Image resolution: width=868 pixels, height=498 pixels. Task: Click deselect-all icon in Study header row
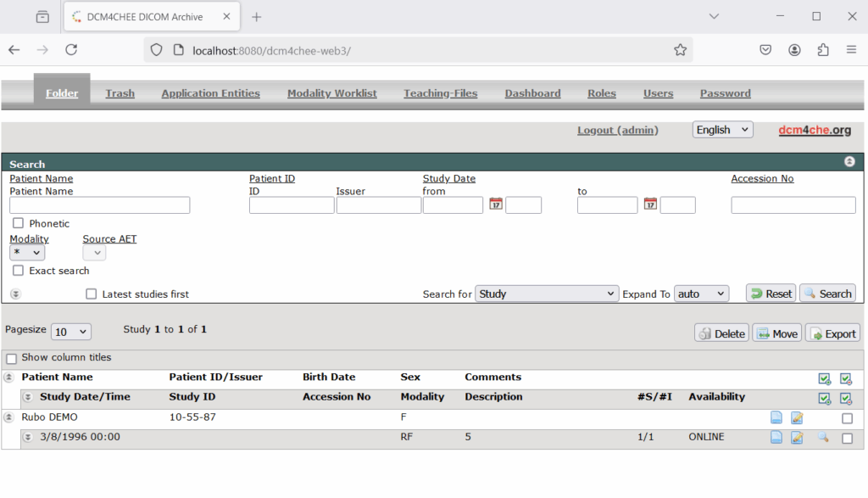click(845, 398)
